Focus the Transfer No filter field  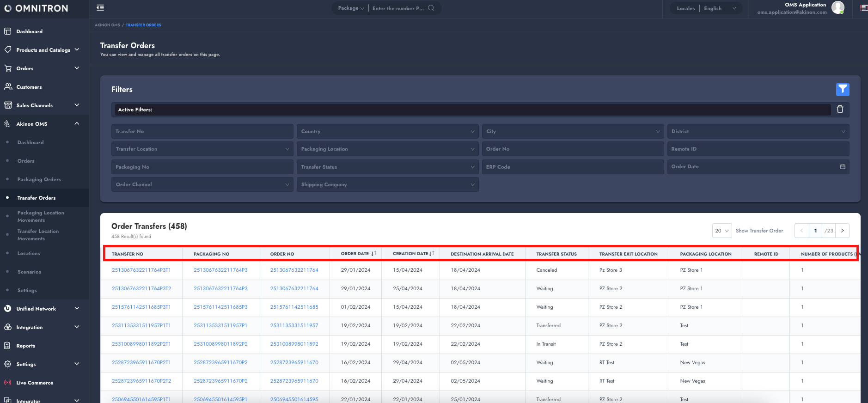coord(202,131)
